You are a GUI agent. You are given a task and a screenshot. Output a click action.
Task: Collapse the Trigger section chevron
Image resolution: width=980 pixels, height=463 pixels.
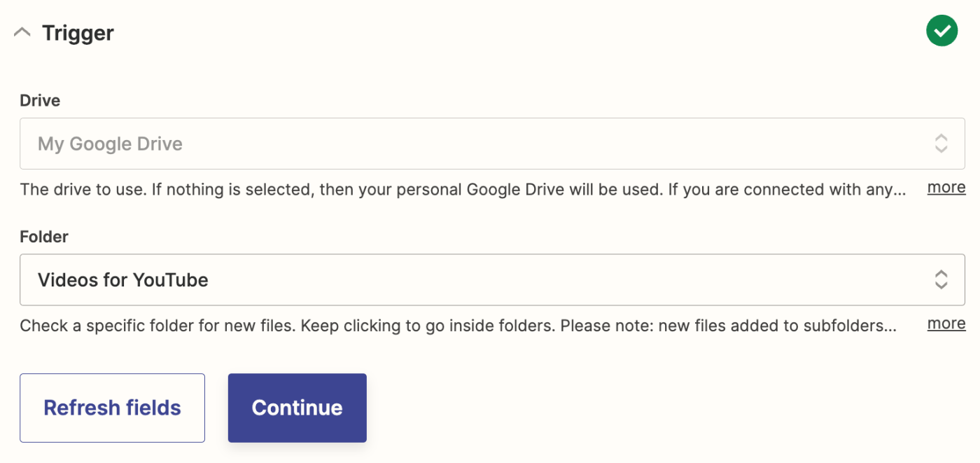point(22,32)
